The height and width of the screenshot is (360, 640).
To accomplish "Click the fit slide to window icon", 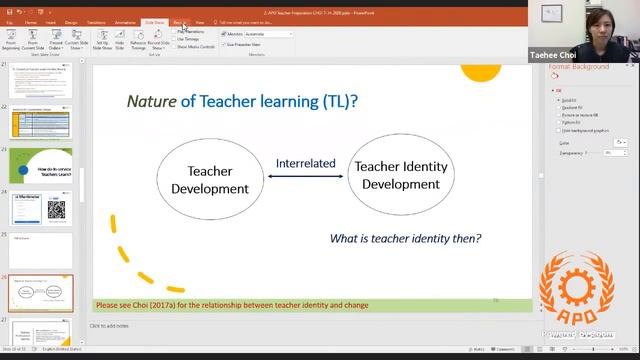I will click(635, 349).
